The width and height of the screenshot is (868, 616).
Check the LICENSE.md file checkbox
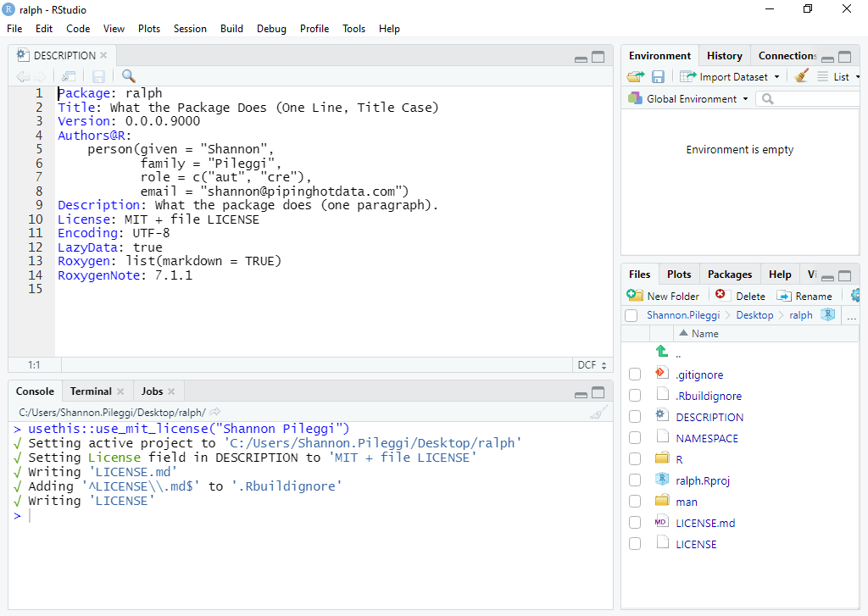click(x=635, y=523)
